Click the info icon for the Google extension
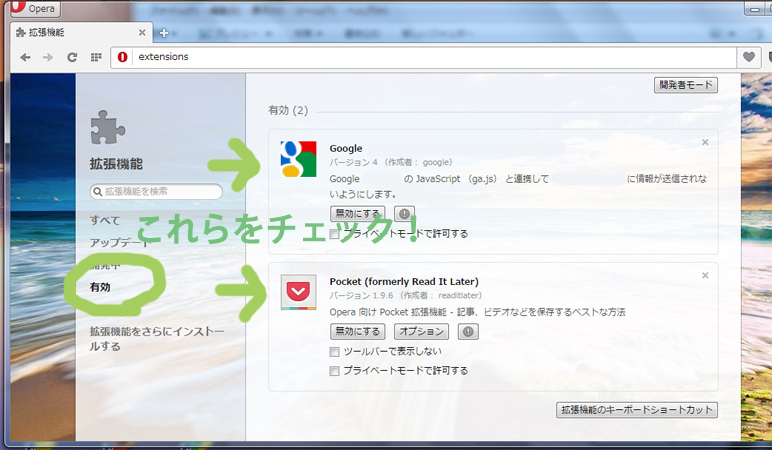 coord(405,214)
